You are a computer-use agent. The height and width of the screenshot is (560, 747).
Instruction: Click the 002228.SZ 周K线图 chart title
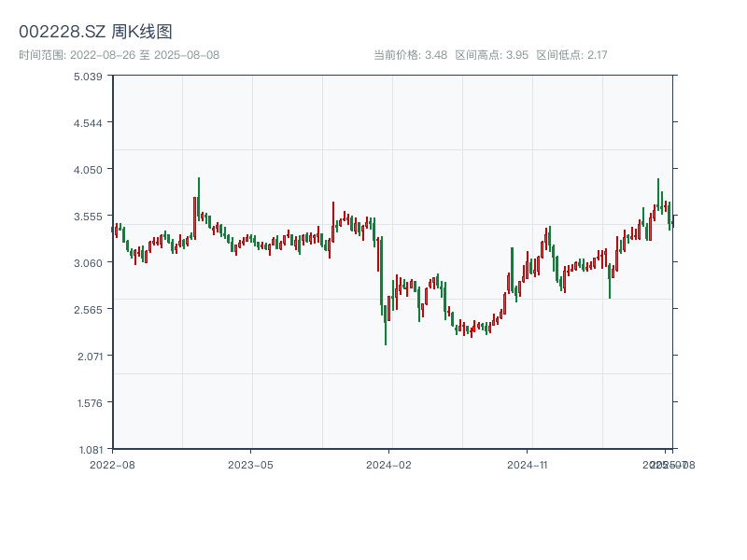click(95, 33)
